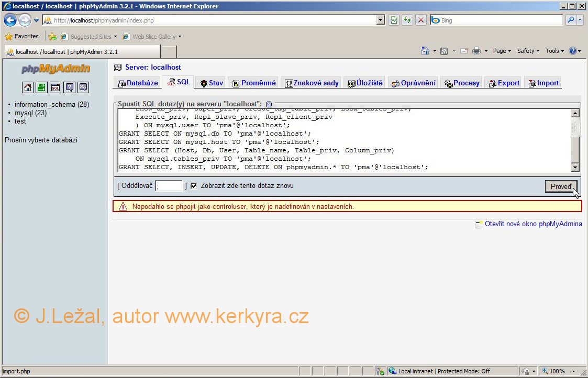Open the address bar history dropdown
Image resolution: width=588 pixels, height=378 pixels.
tap(381, 20)
